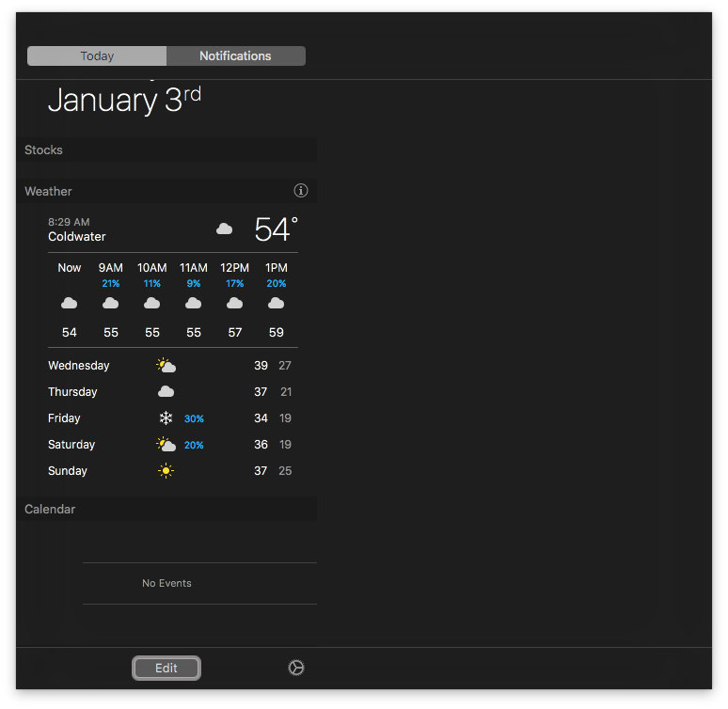This screenshot has width=728, height=709.
Task: Click the 9AM hourly cloud icon
Action: pyautogui.click(x=111, y=303)
